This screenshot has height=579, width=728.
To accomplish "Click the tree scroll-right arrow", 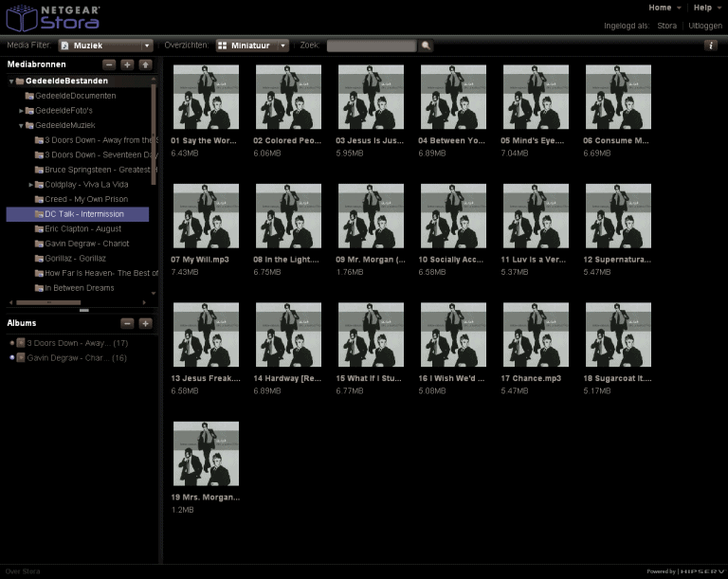I will click(x=144, y=302).
